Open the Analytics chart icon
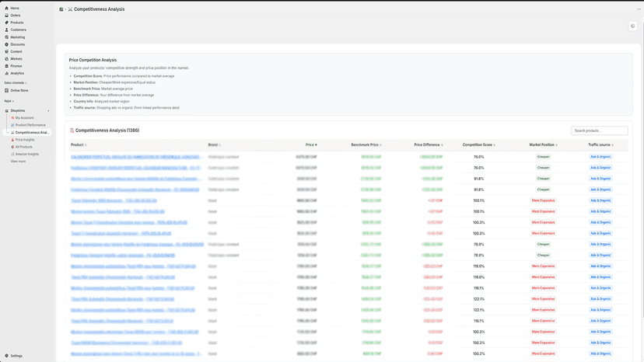Viewport: 644px width, 362px height. (6, 73)
